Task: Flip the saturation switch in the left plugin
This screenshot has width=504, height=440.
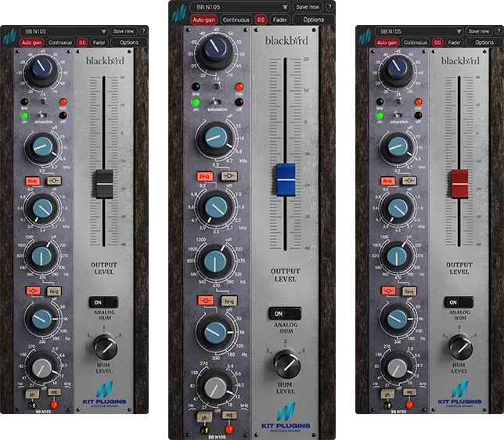Action: (x=41, y=115)
